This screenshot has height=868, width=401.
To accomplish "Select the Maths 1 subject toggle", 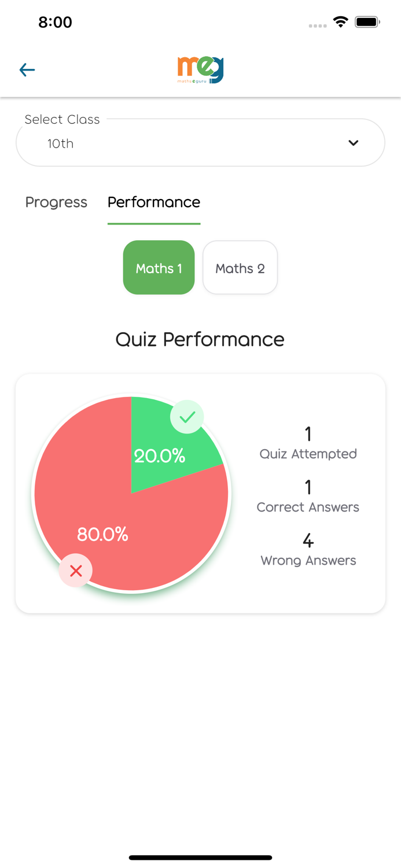I will click(x=159, y=267).
